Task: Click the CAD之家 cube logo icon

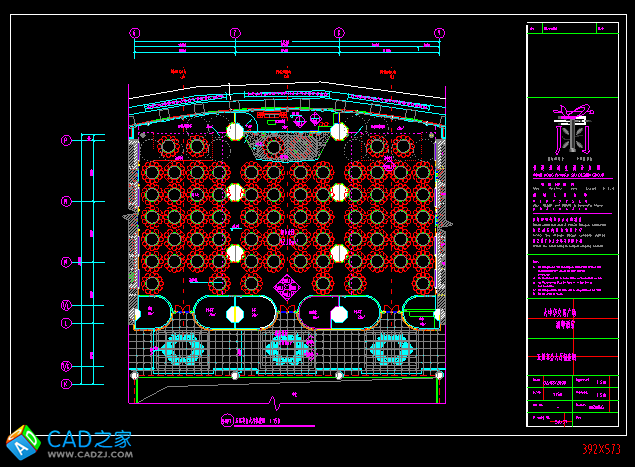Action: pos(21,441)
